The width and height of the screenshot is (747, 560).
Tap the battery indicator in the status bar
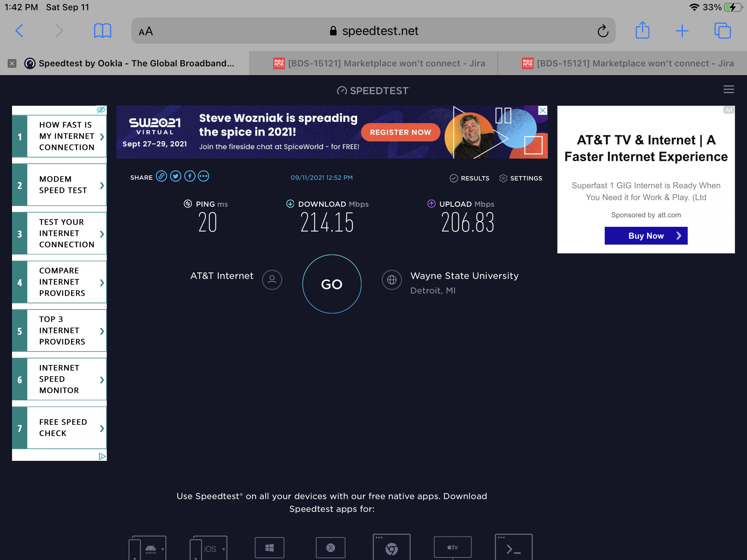pos(733,7)
